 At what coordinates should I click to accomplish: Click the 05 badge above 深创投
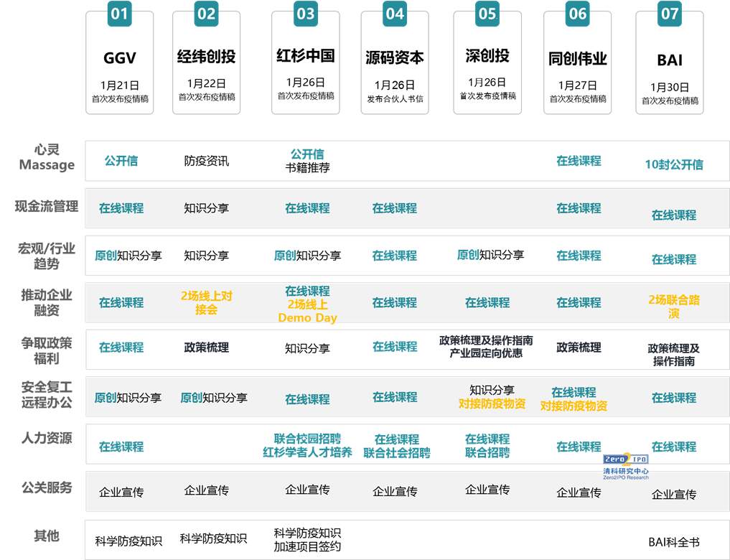coord(487,14)
